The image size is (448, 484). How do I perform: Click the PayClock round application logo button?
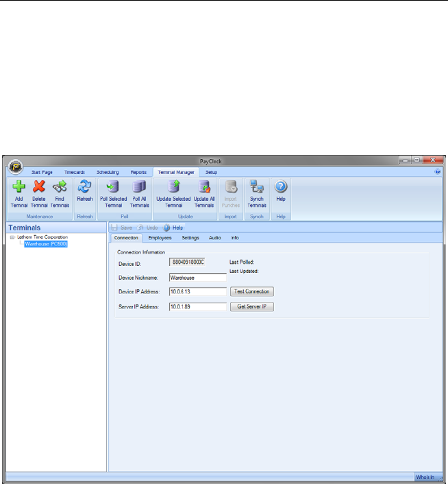coord(16,167)
